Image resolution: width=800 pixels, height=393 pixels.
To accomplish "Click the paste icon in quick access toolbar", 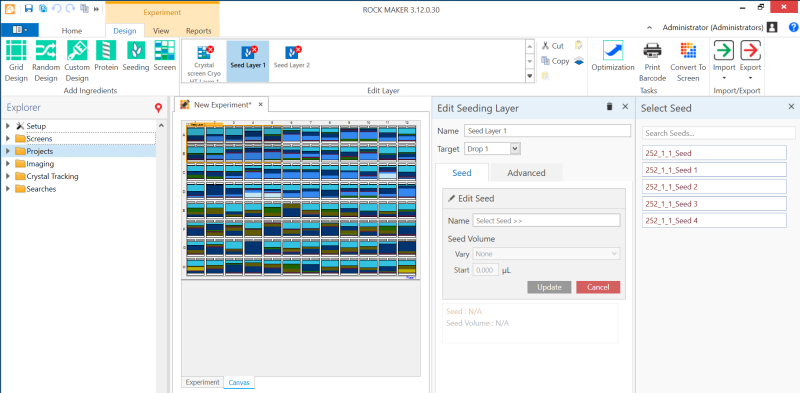I will [84, 8].
